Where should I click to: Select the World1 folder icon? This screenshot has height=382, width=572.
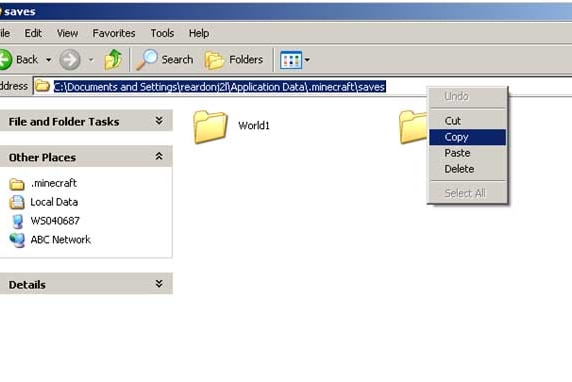pyautogui.click(x=210, y=126)
